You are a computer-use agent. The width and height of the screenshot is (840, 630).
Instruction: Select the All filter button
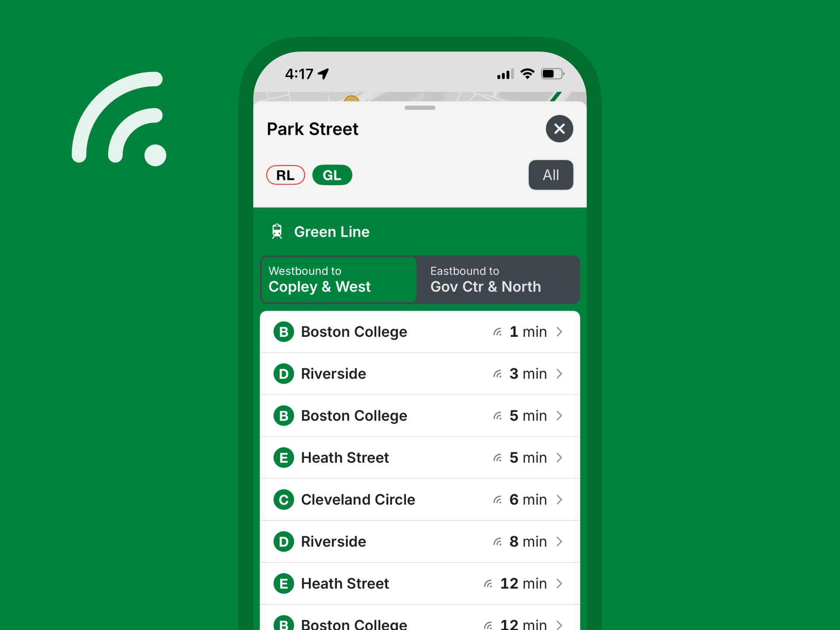click(550, 175)
